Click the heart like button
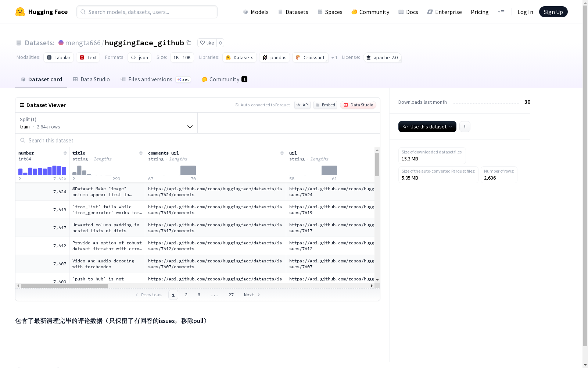 207,43
